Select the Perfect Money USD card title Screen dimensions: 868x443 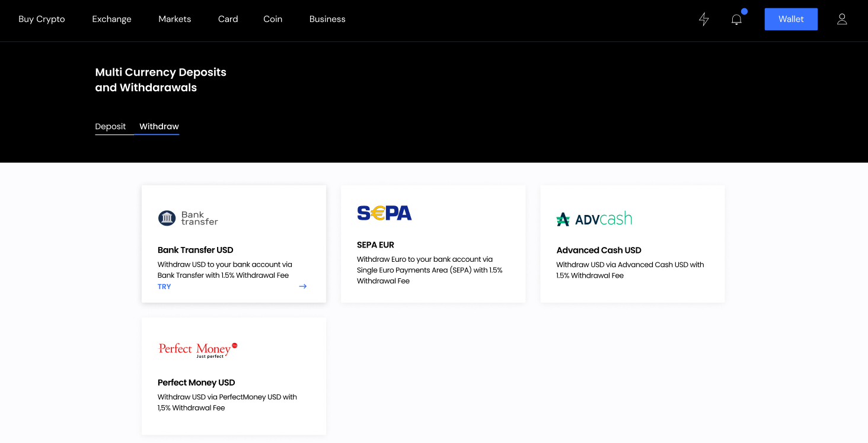click(196, 383)
